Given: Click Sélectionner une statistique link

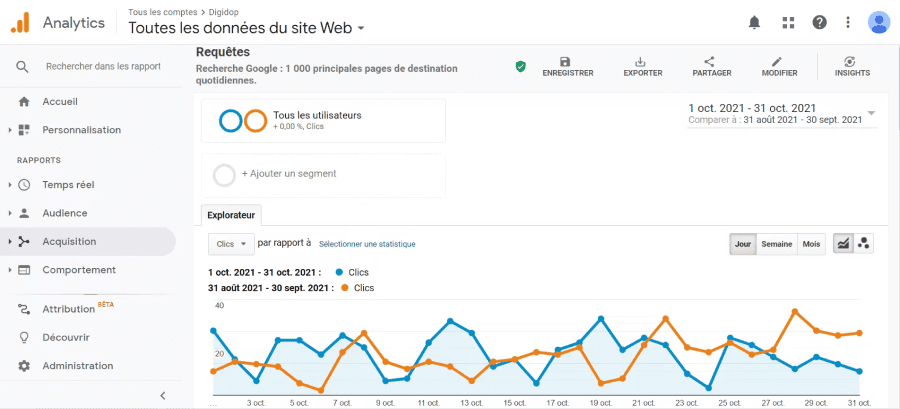Looking at the screenshot, I should pos(367,244).
